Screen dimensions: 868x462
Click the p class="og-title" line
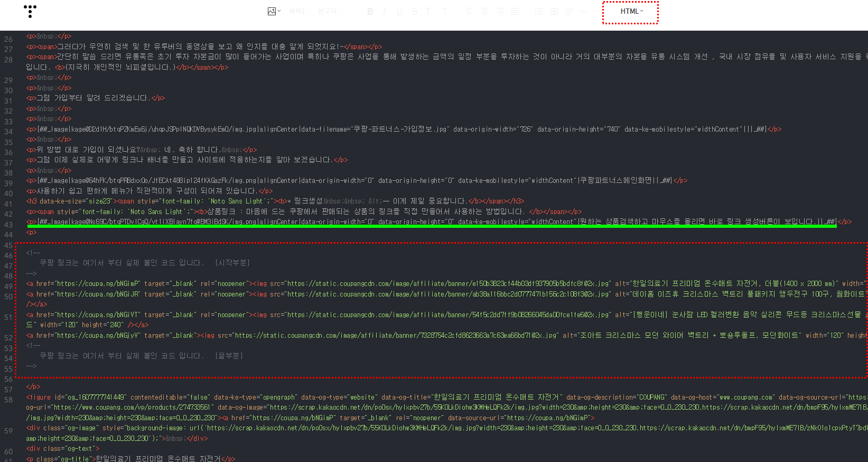pos(130,458)
